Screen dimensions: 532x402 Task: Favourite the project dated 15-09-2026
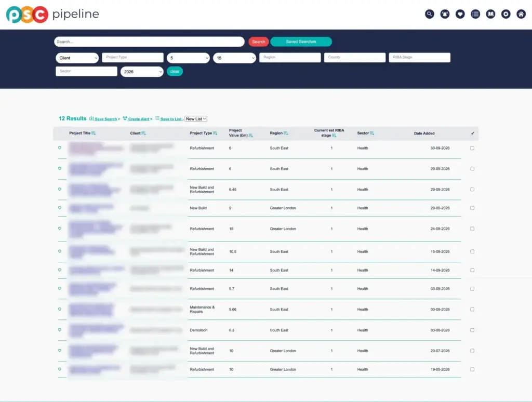click(x=60, y=251)
